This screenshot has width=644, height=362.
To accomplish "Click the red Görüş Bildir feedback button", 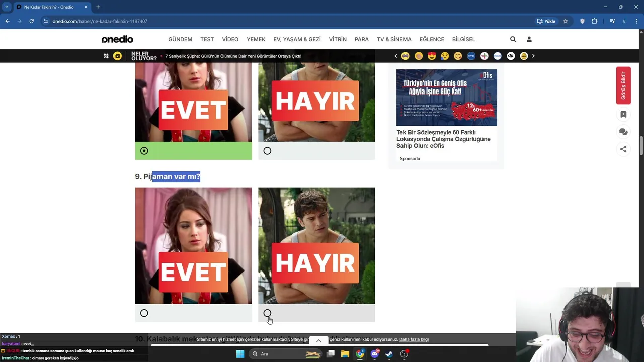I will [623, 85].
